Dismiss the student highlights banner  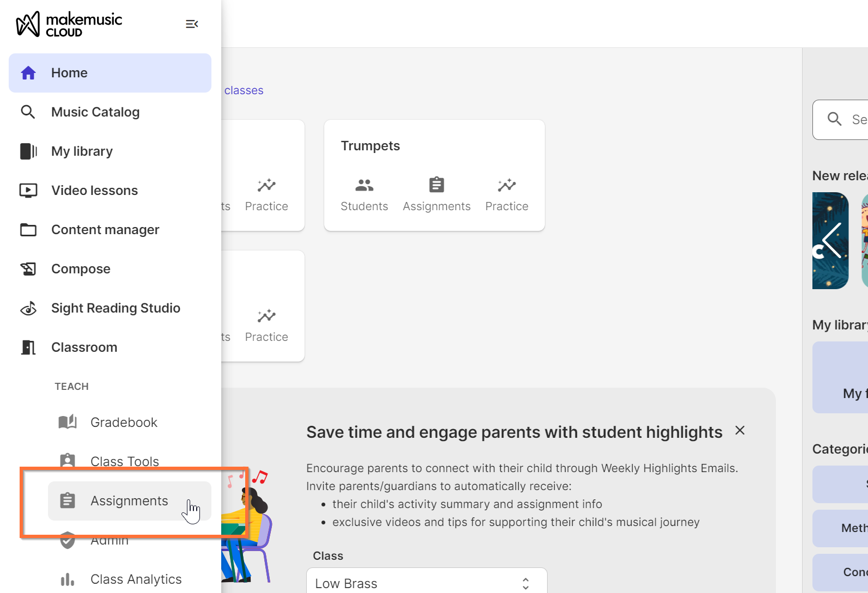[739, 431]
